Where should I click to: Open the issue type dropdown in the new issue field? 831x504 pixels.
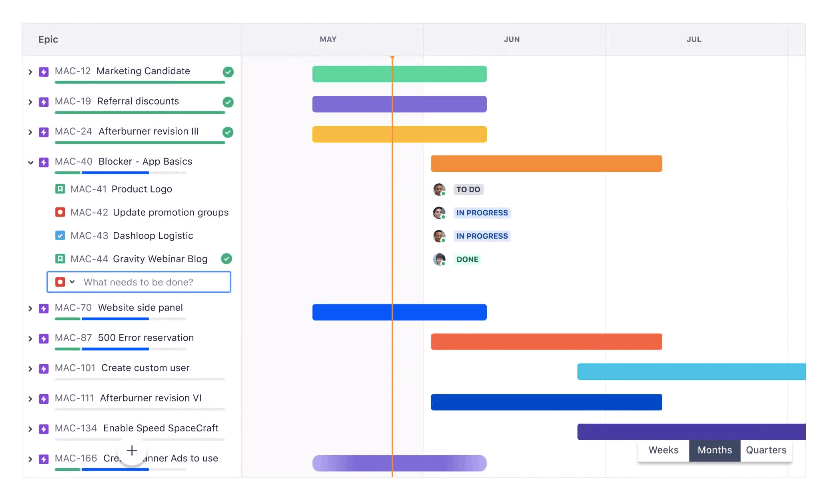pyautogui.click(x=72, y=282)
